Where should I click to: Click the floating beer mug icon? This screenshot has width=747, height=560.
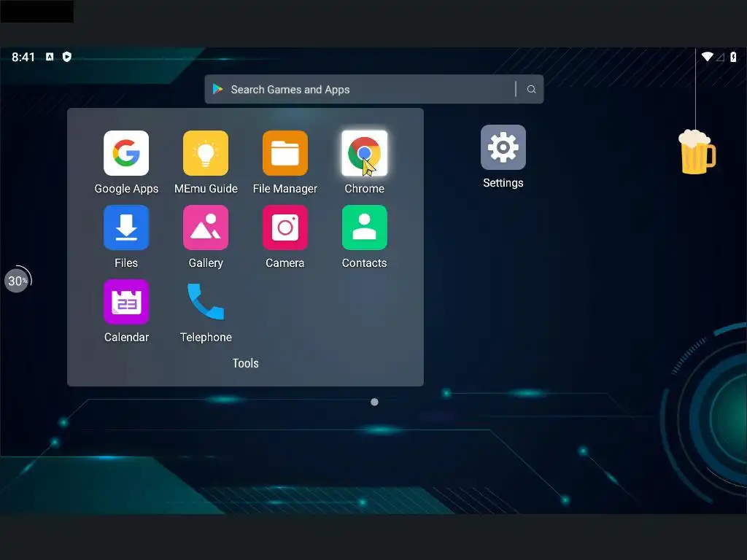697,152
